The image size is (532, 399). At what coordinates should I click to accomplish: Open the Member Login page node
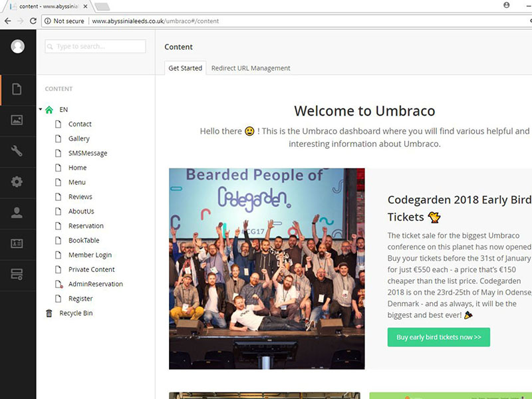click(x=90, y=255)
